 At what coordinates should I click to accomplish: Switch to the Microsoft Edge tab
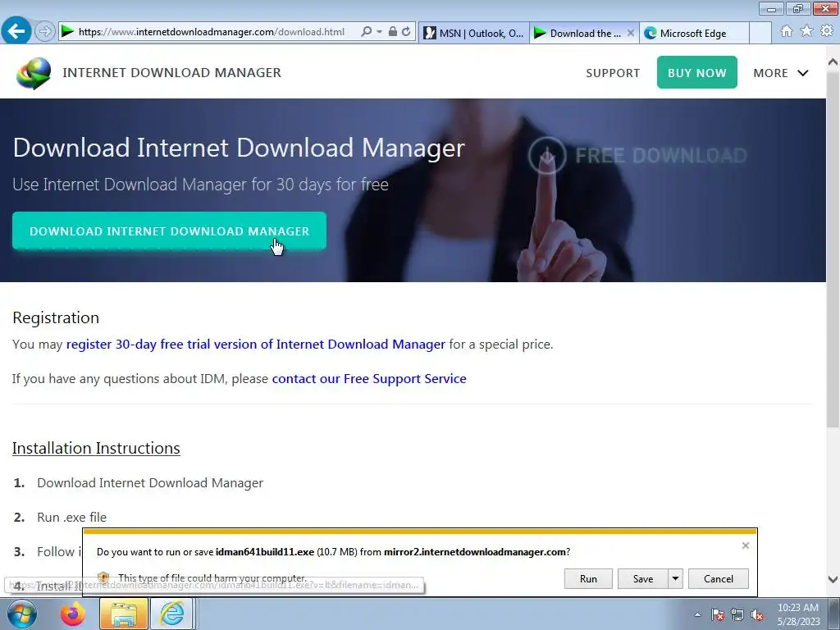pyautogui.click(x=693, y=33)
